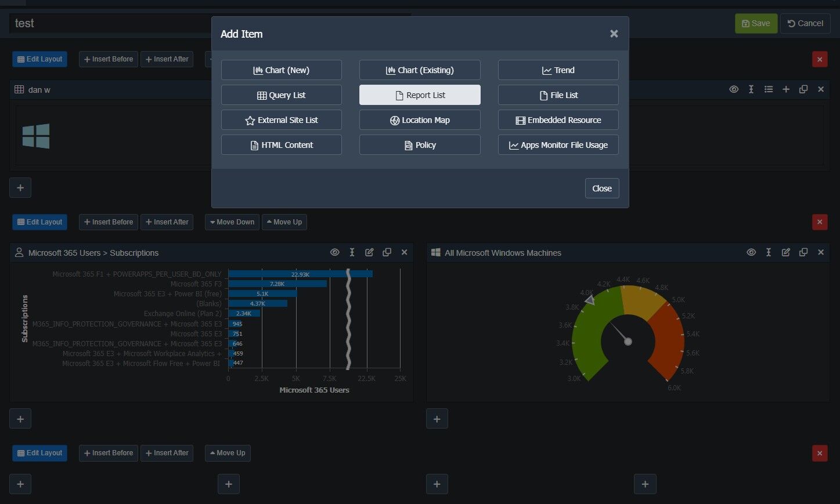
Task: Toggle visibility of Microsoft 365 Users panel
Action: pyautogui.click(x=334, y=252)
